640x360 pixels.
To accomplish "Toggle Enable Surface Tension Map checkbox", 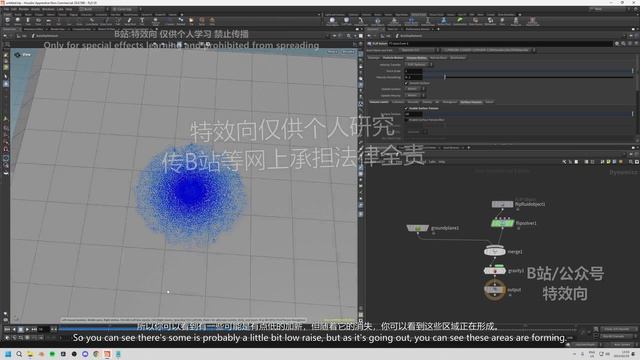I will click(x=406, y=120).
